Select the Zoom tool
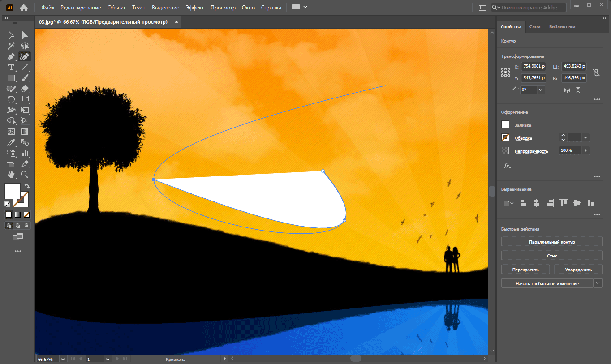The width and height of the screenshot is (611, 364). pos(26,175)
